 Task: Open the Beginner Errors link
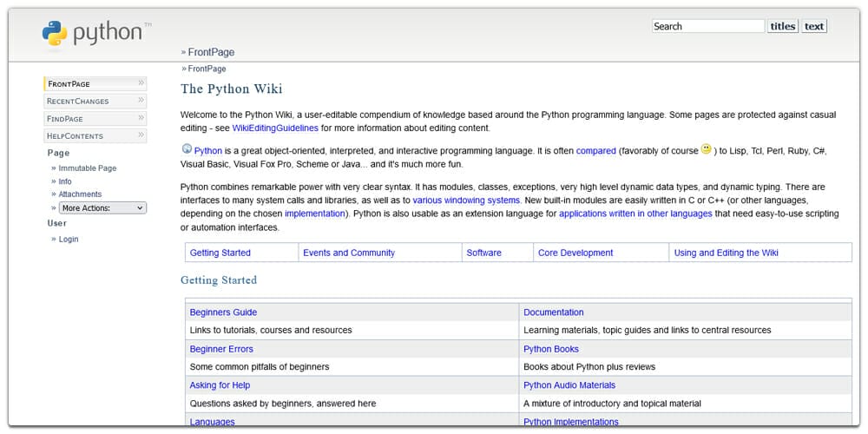click(x=221, y=349)
